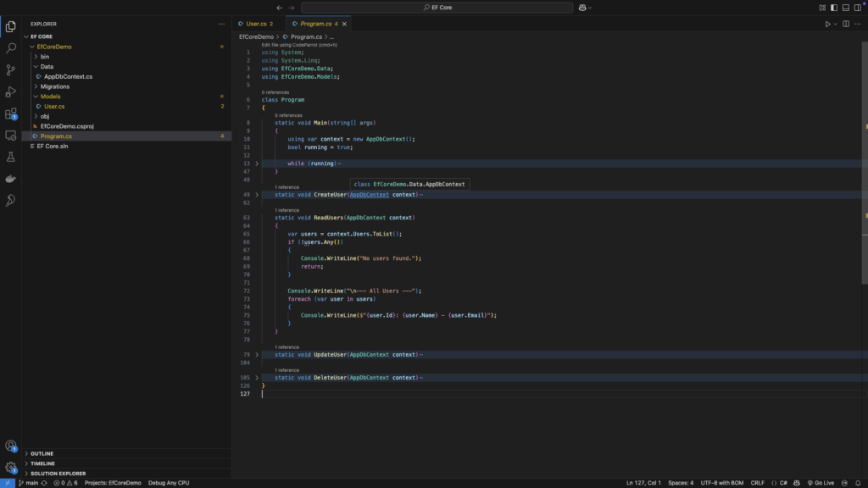Collapse the Models folder
This screenshot has width=868, height=488.
coord(36,97)
